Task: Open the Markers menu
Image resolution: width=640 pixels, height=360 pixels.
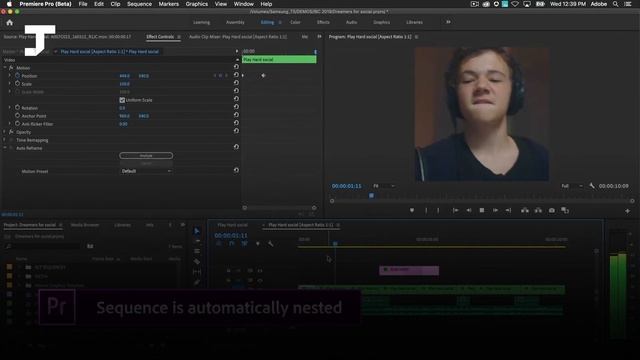Action: coord(169,4)
